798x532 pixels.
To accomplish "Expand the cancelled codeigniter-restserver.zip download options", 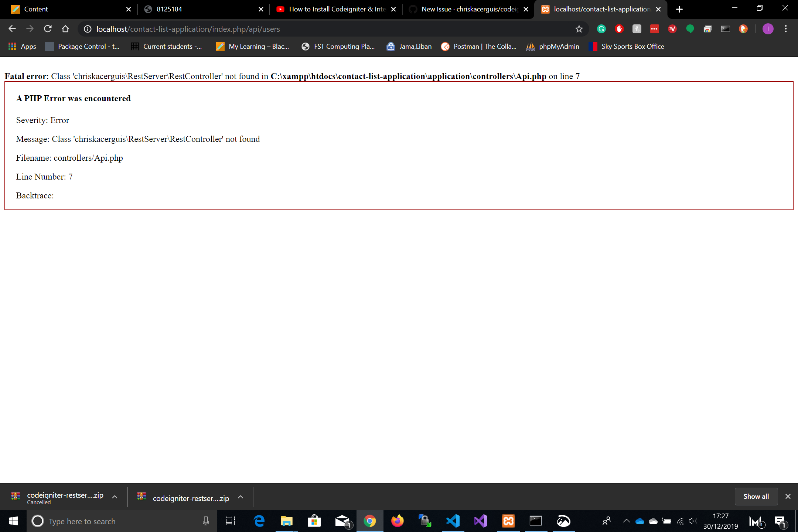I will point(114,497).
